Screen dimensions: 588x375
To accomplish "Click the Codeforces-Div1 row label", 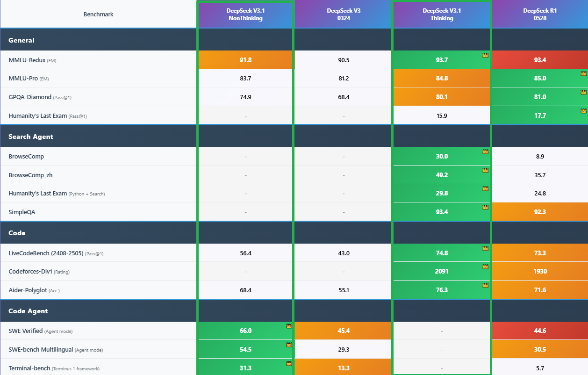I will [x=39, y=271].
